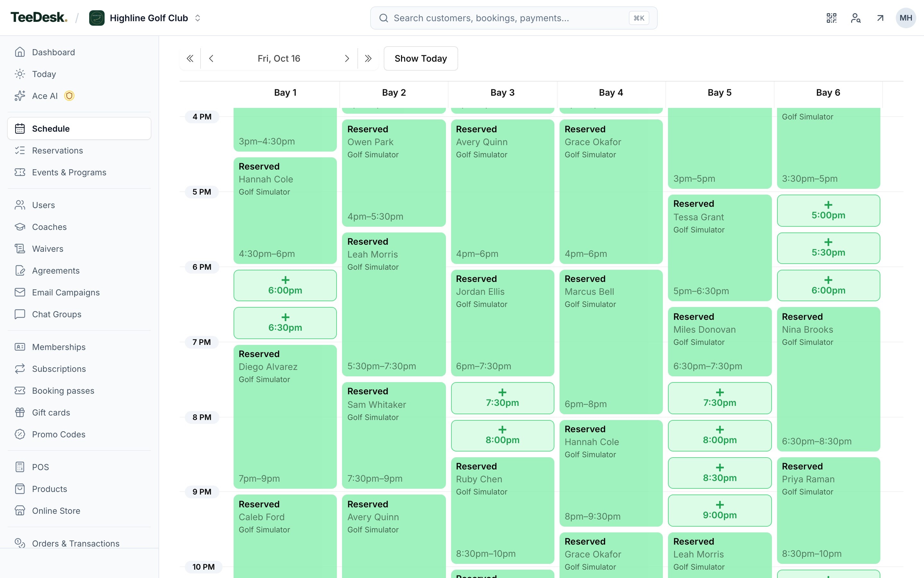Click the Bay 3 column header

click(502, 92)
